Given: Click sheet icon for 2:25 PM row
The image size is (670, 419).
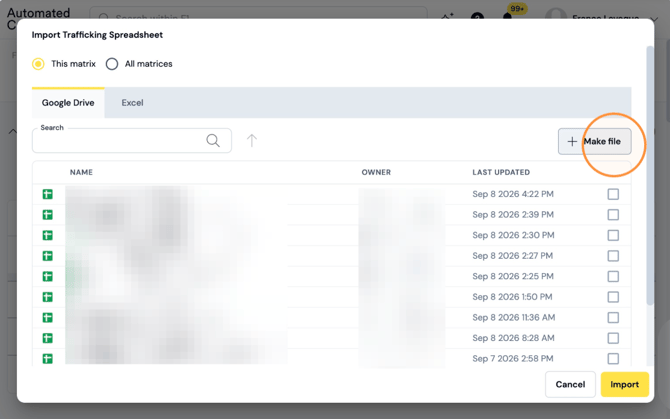Looking at the screenshot, I should tap(47, 276).
